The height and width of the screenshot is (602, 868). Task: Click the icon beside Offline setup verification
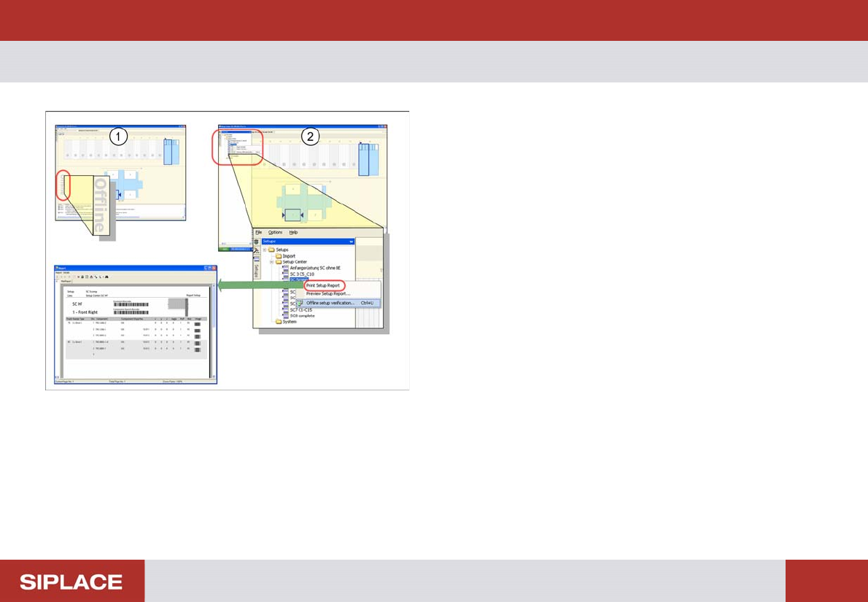(x=300, y=303)
